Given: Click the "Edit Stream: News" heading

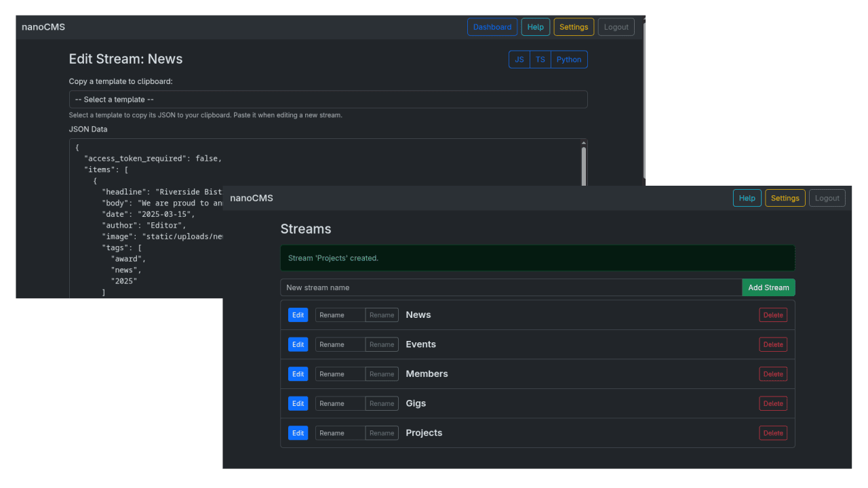Looking at the screenshot, I should pyautogui.click(x=126, y=59).
